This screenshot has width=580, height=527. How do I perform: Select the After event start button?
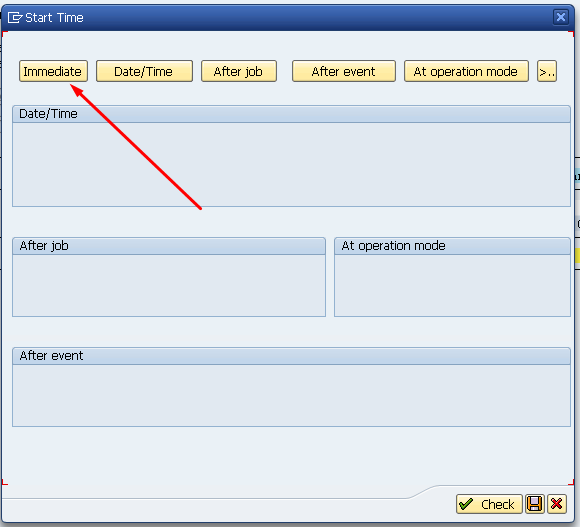(344, 71)
